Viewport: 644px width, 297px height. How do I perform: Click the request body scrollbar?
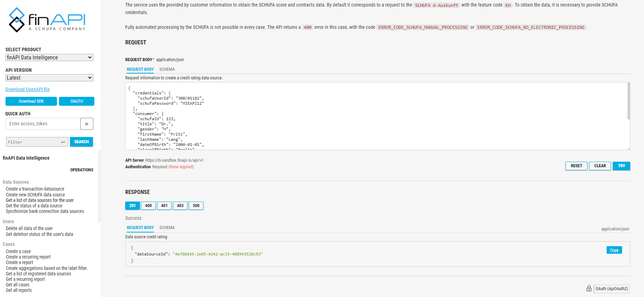coord(629,101)
